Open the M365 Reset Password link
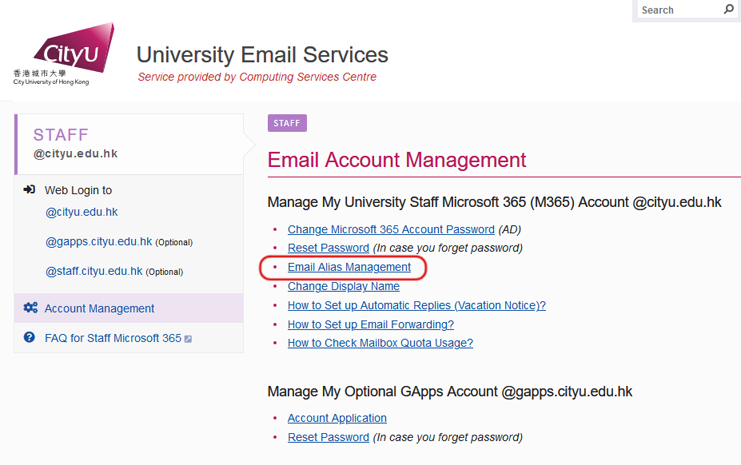Image resolution: width=741 pixels, height=465 pixels. [328, 248]
